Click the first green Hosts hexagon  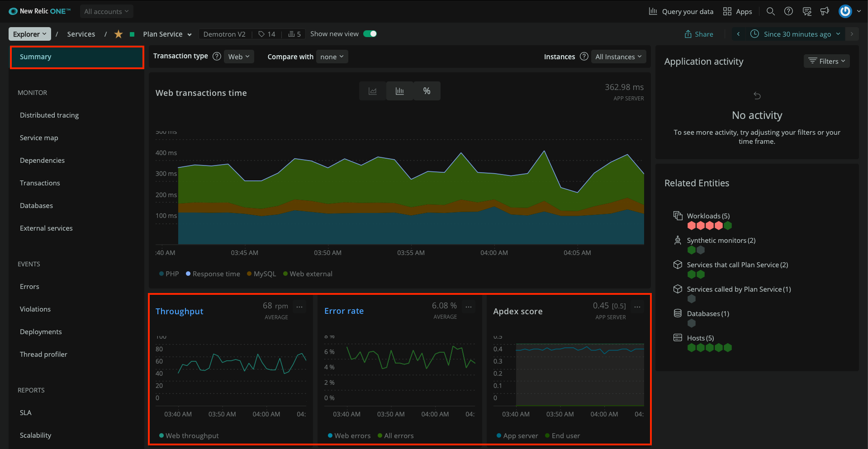click(x=692, y=348)
